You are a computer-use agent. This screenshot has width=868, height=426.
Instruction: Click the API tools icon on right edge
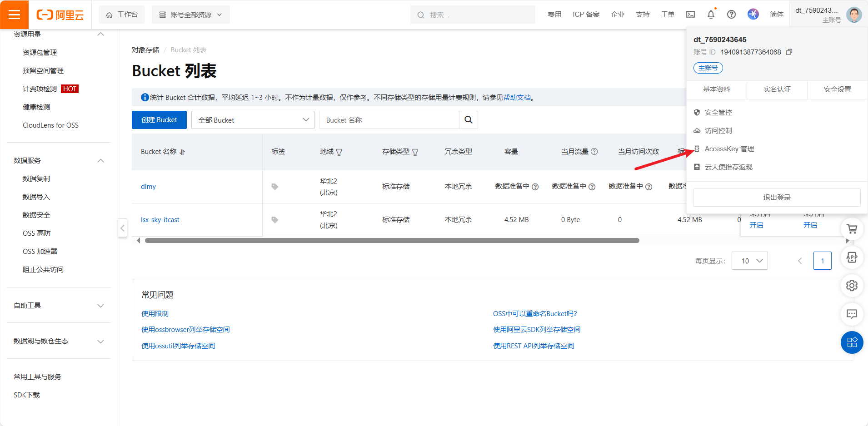pos(852,258)
